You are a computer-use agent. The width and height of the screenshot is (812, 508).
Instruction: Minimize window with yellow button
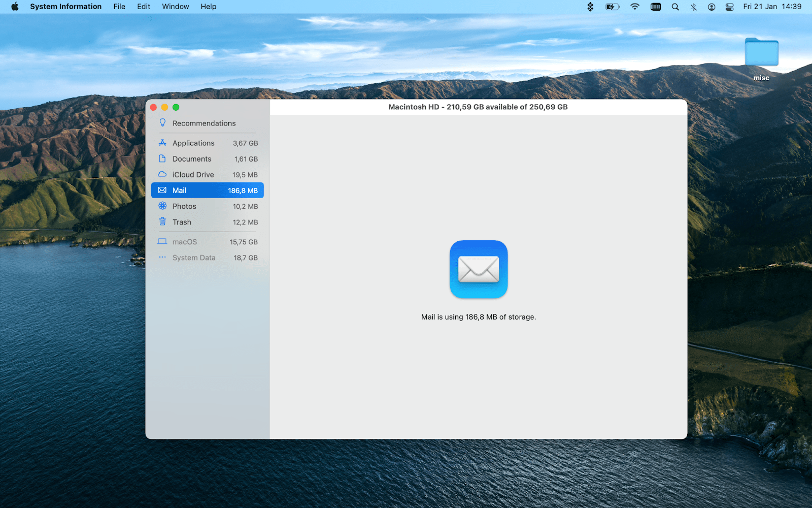(164, 107)
